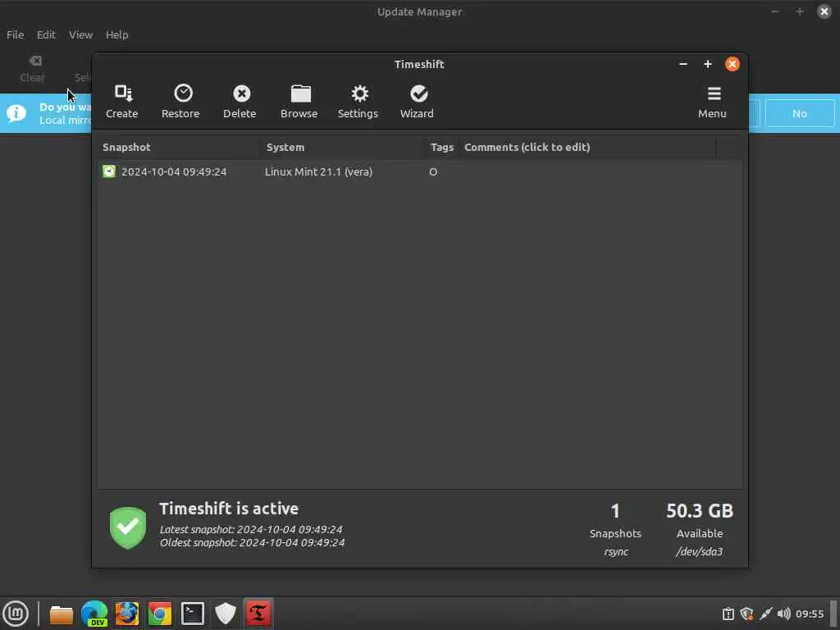This screenshot has height=630, width=840.
Task: Minimize the Timeshift window
Action: click(683, 64)
